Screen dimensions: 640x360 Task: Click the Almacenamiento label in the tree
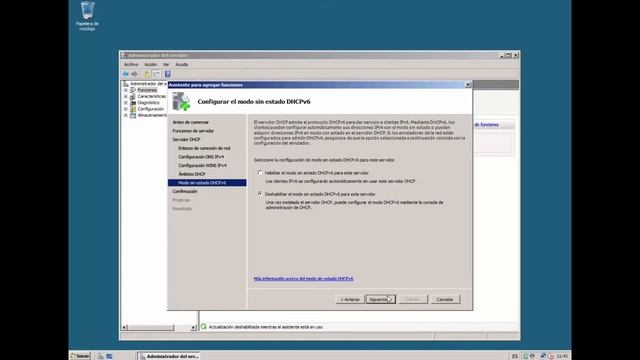(152, 116)
